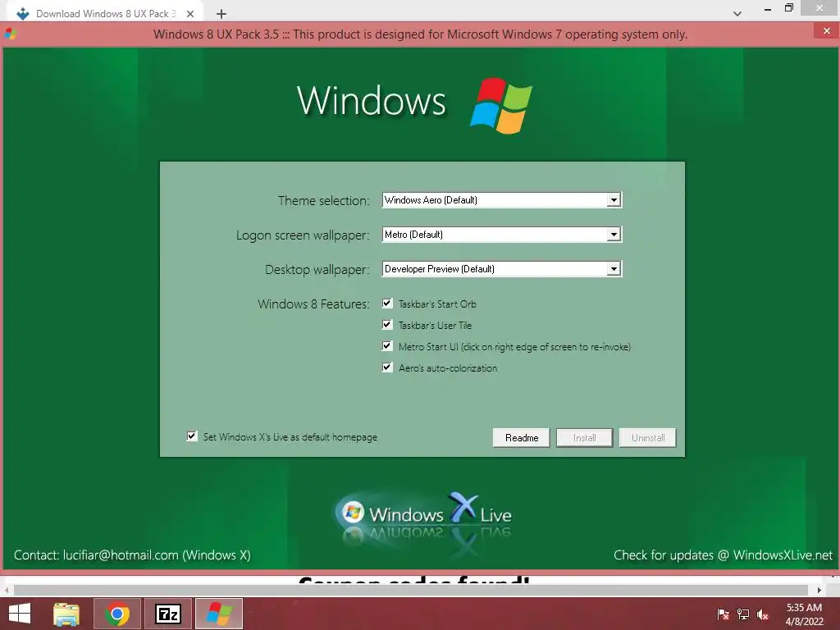Click Check for updates @ WindowsXLive.net

pos(724,555)
